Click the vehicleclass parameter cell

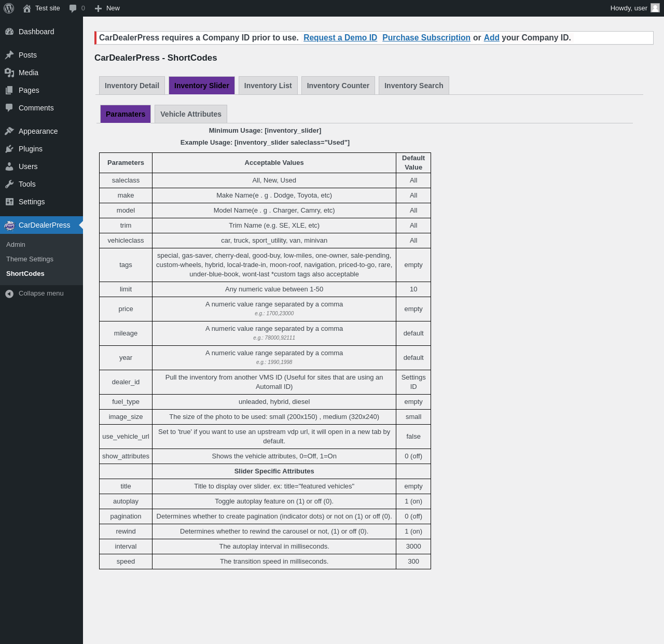pos(126,241)
